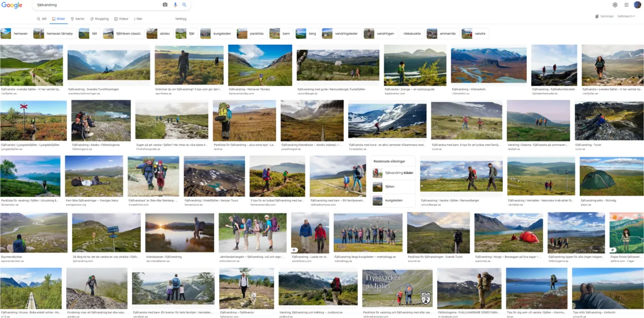The width and height of the screenshot is (644, 318).
Task: Open the Google apps grid
Action: click(626, 5)
